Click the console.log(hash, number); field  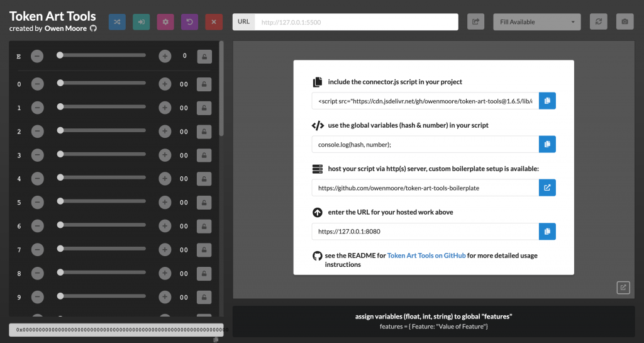425,144
